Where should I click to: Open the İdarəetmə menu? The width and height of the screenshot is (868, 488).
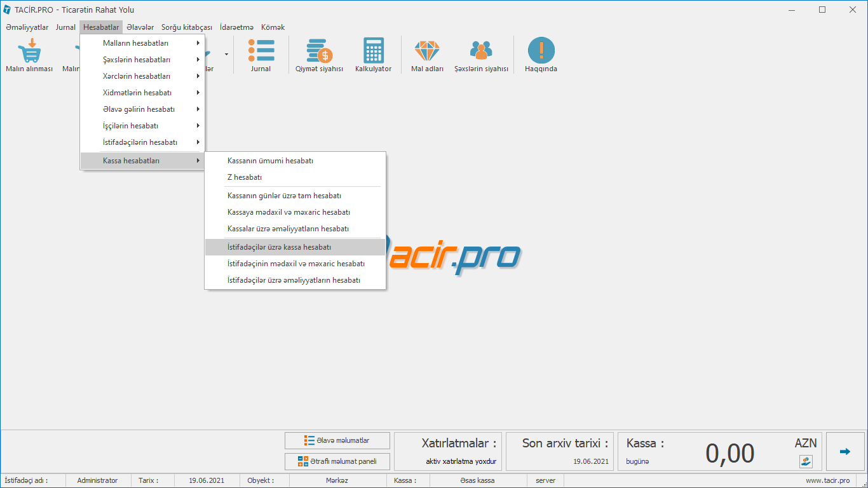click(x=236, y=27)
